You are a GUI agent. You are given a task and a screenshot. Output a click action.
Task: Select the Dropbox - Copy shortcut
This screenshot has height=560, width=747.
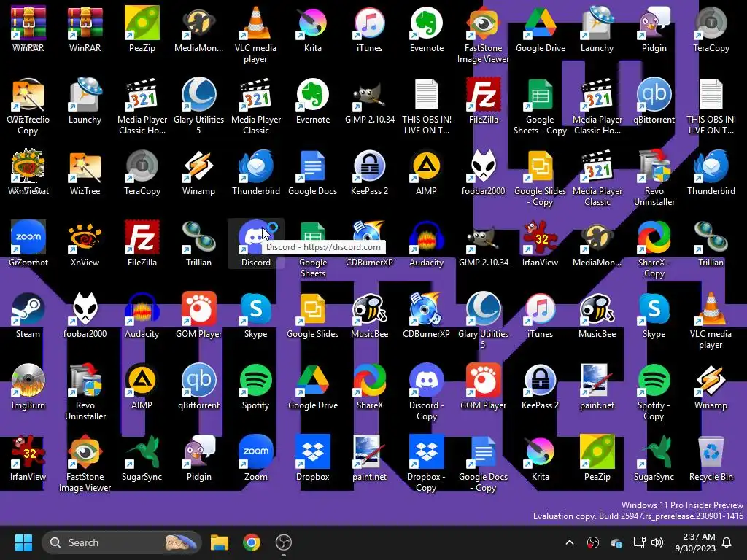click(426, 463)
